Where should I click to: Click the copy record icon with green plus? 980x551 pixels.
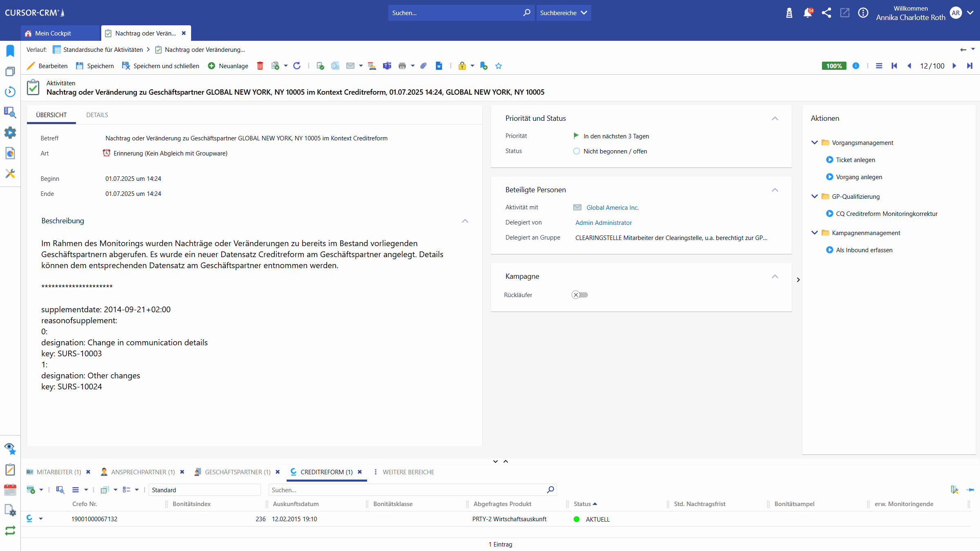(x=276, y=66)
